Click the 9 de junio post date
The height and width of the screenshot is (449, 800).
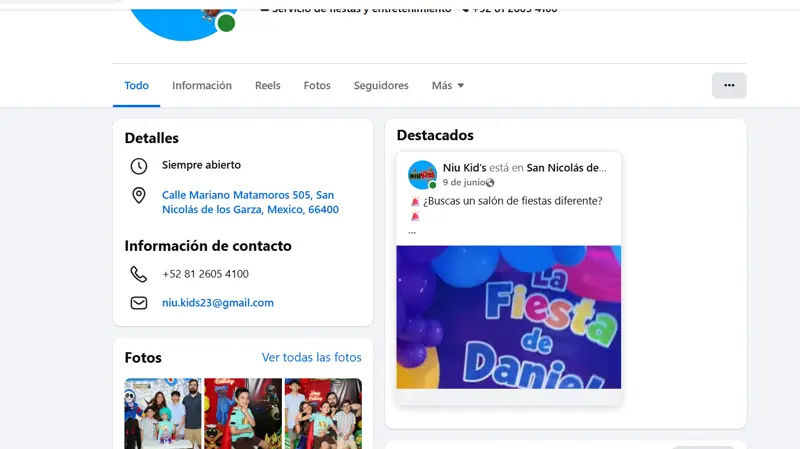(x=464, y=182)
